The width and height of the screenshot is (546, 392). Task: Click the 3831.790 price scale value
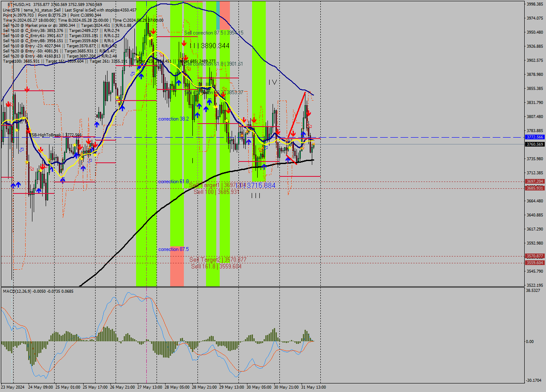pyautogui.click(x=534, y=103)
